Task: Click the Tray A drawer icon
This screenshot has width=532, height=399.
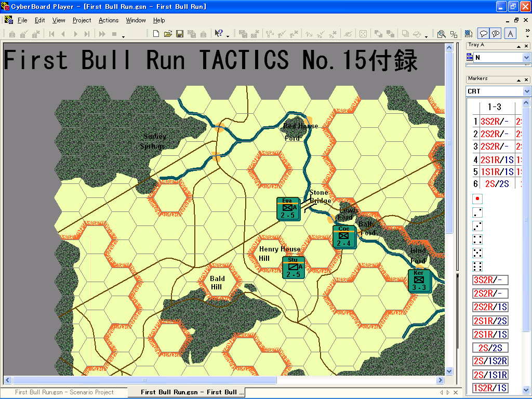Action: 470,57
